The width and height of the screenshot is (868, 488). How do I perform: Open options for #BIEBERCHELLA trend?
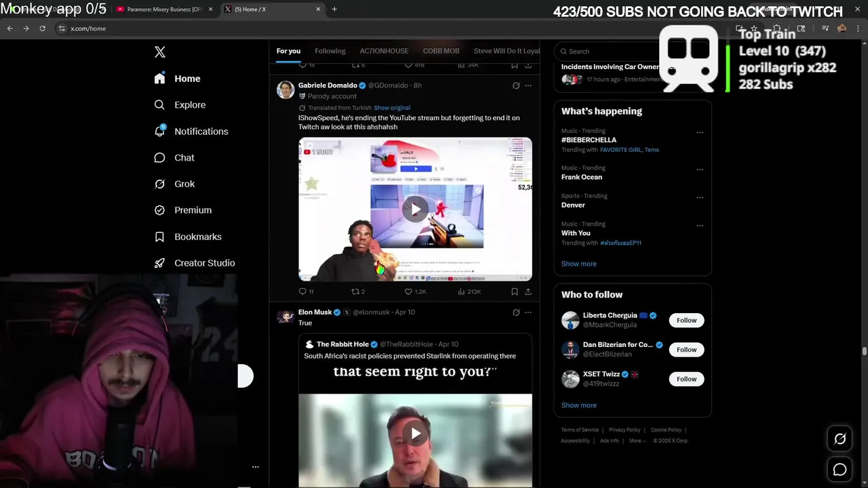tap(700, 133)
